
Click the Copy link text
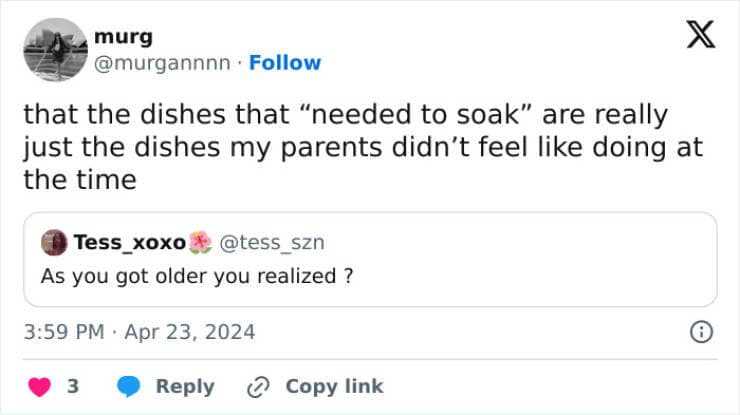[334, 386]
